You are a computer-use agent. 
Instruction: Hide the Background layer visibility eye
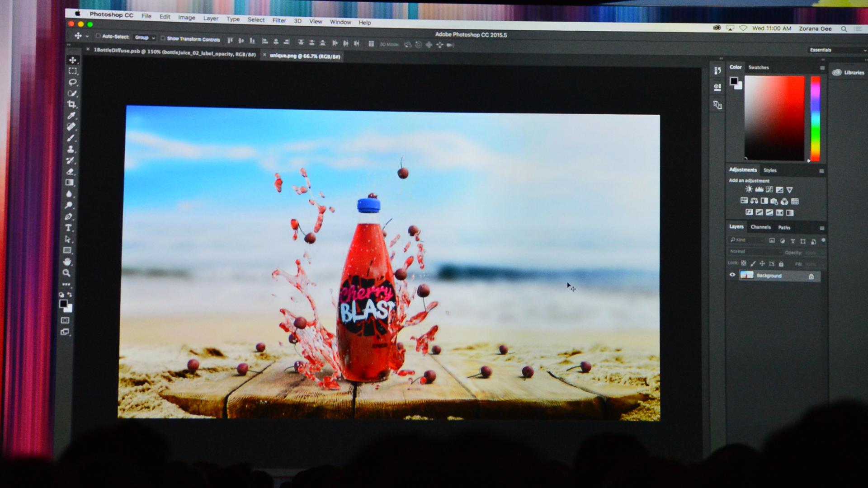point(732,275)
